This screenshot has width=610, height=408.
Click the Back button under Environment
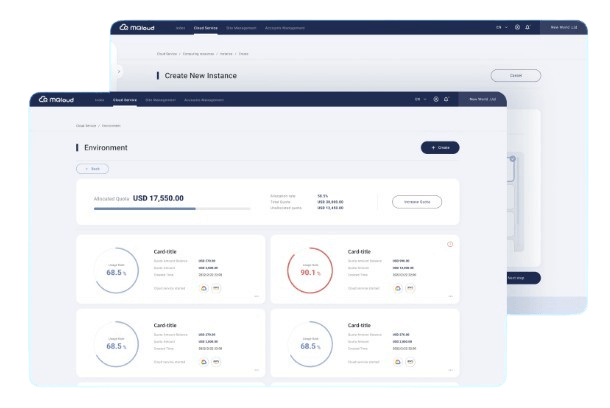pyautogui.click(x=92, y=169)
